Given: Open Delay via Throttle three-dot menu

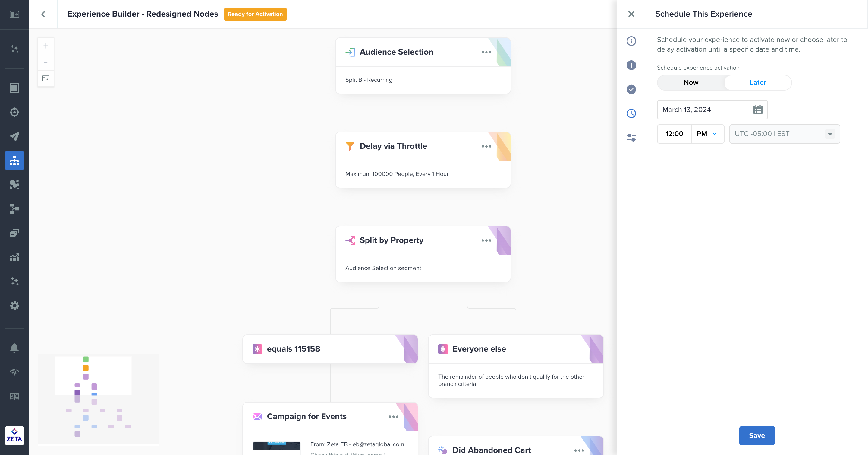Looking at the screenshot, I should tap(486, 146).
